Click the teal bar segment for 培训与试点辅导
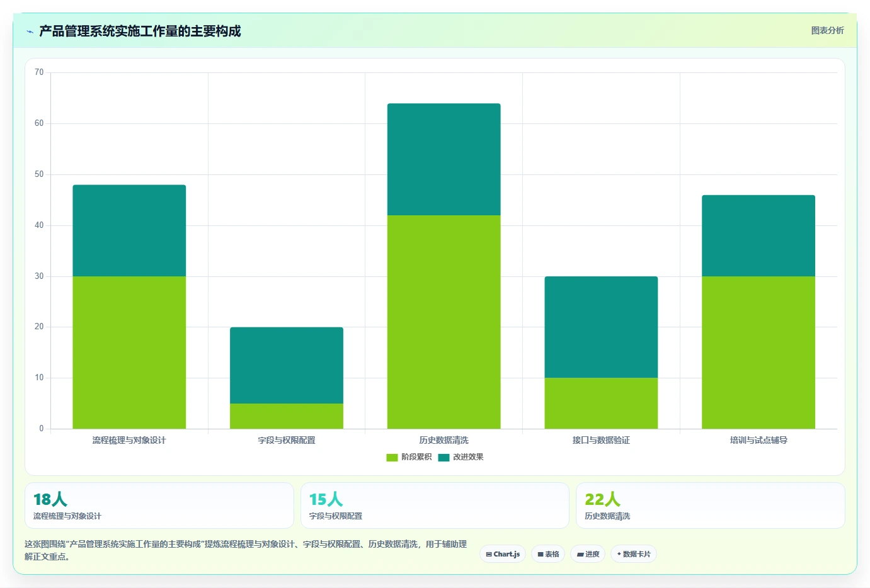This screenshot has width=870, height=588. coord(758,235)
